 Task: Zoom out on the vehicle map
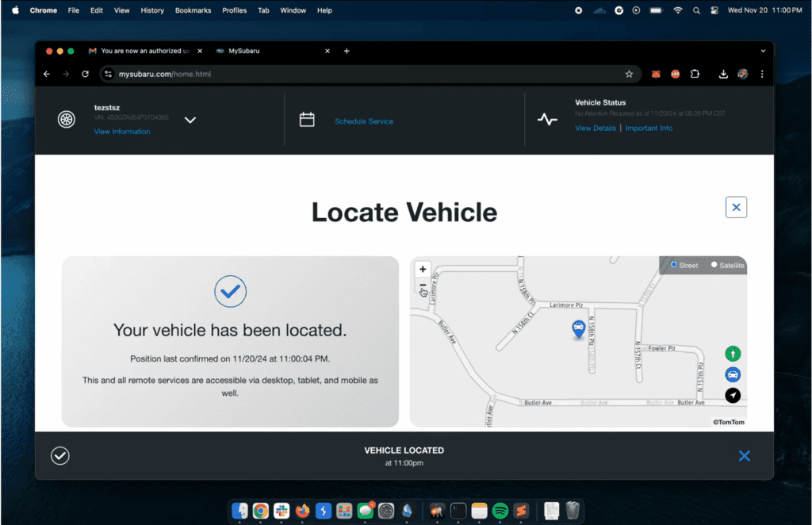point(423,285)
